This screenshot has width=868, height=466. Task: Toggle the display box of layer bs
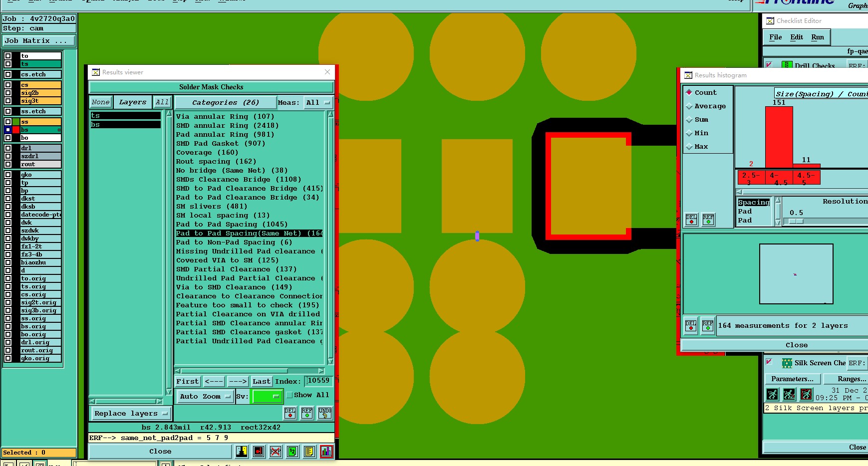[8, 130]
